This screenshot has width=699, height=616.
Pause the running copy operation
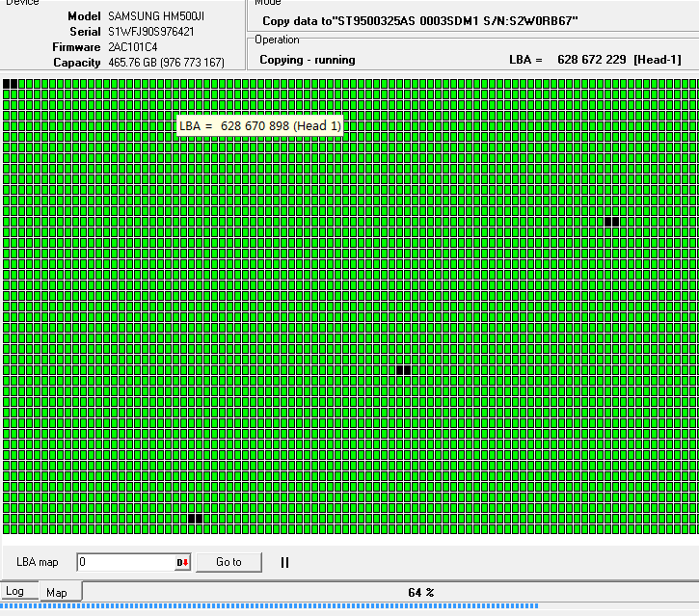click(x=284, y=562)
